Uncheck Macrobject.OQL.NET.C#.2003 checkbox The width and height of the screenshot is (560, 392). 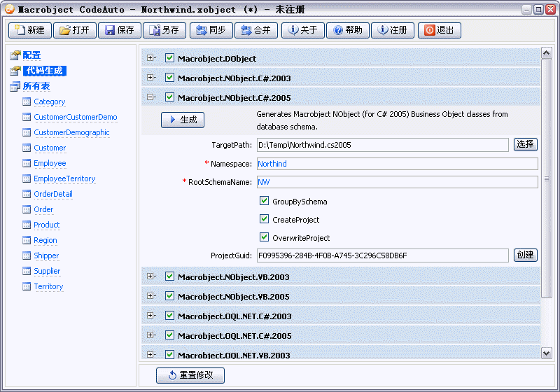point(169,316)
